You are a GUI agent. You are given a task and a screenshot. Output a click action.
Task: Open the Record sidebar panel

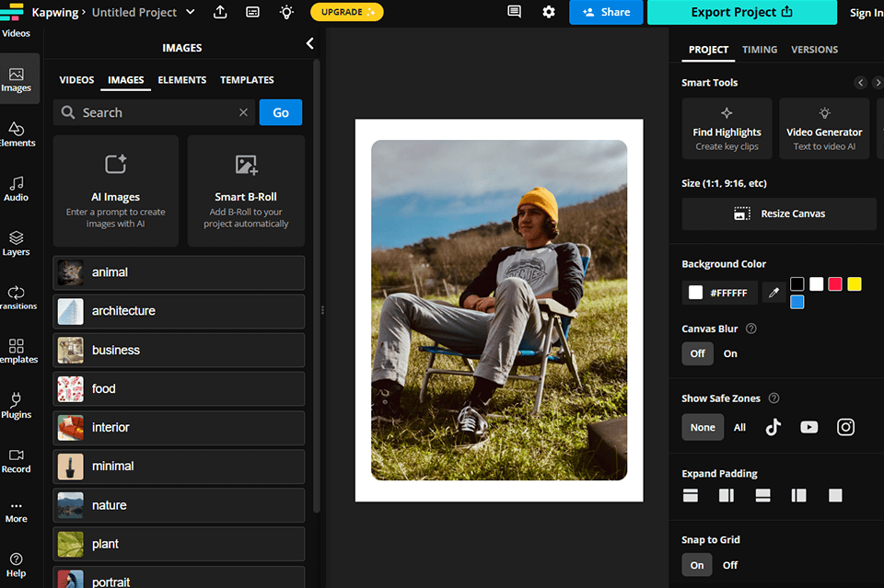point(17,461)
